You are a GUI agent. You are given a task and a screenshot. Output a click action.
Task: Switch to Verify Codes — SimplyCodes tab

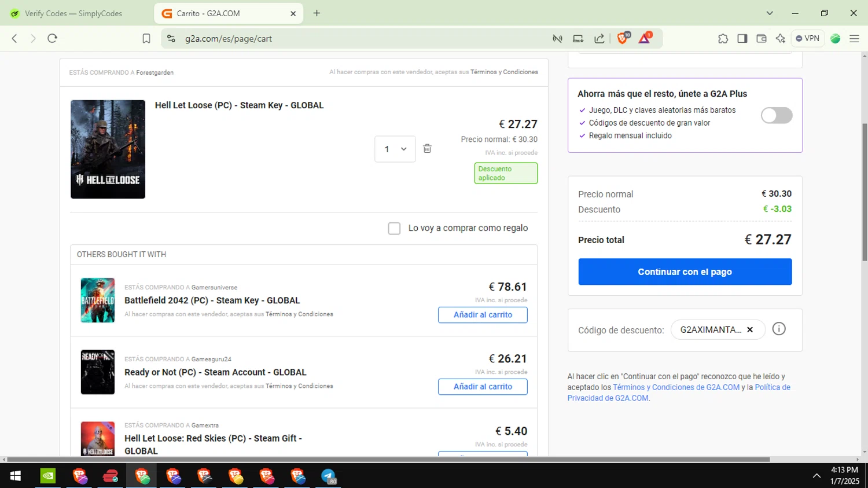[74, 13]
